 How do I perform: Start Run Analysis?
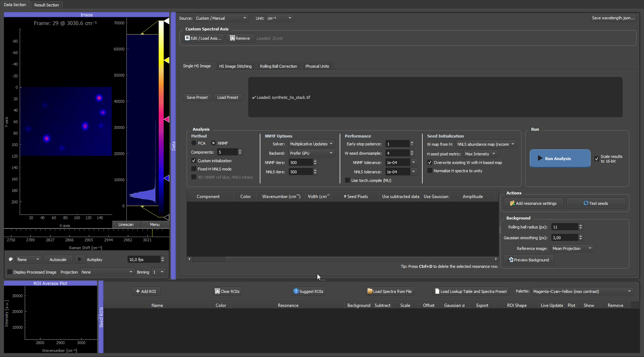point(560,158)
